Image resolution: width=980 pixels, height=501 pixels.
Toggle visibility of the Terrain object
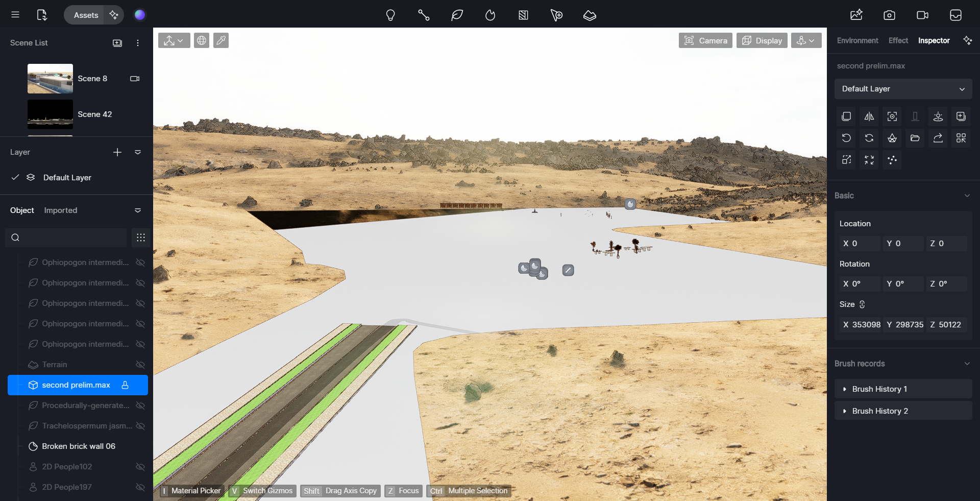140,365
